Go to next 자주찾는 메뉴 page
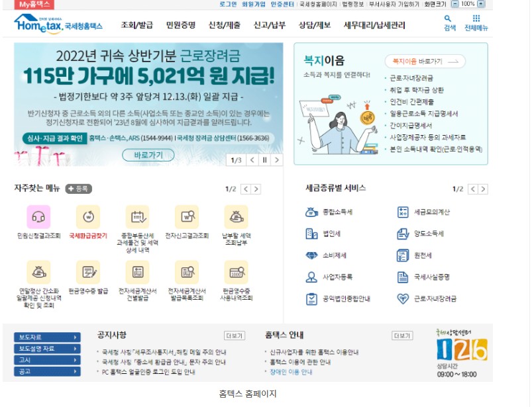 256,189
